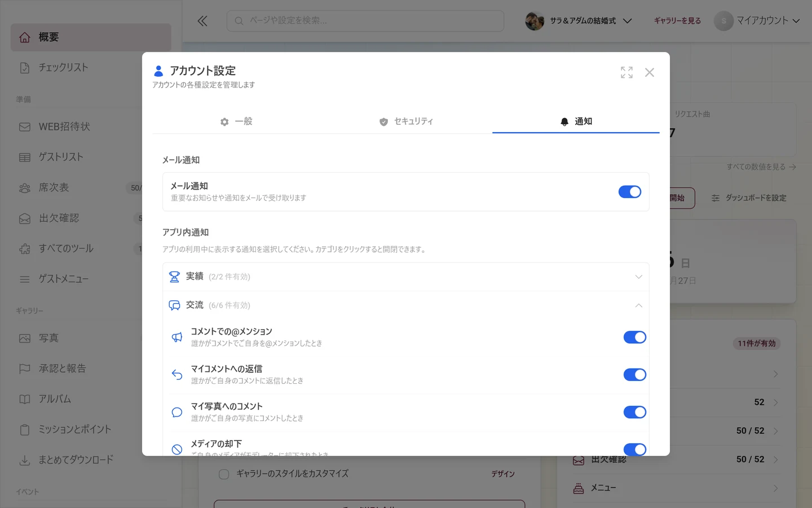Click the デザイン link beside the gallery style task
Viewport: 812px width, 508px height.
click(x=503, y=474)
